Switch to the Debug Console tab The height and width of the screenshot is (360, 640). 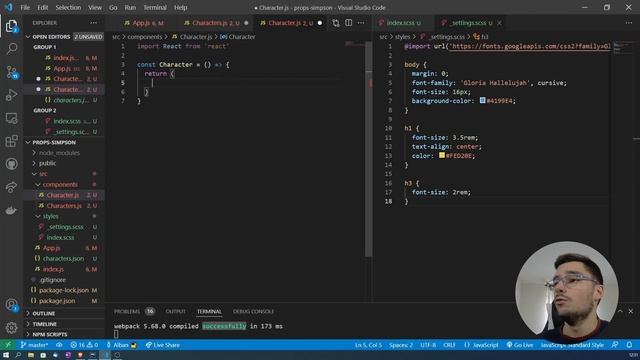253,311
